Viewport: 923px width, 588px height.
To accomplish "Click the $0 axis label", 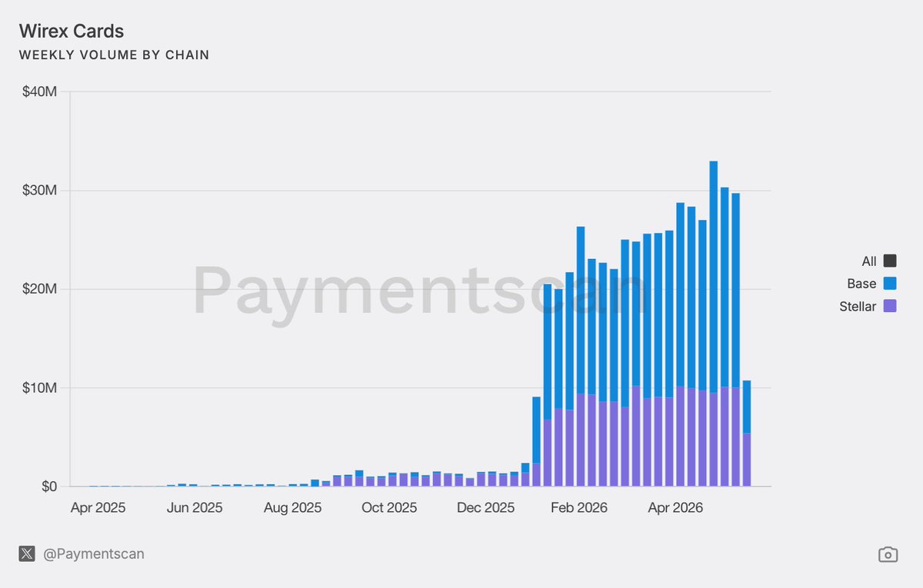I will [49, 487].
